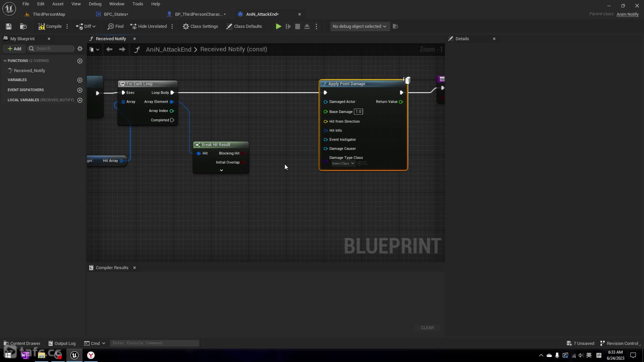Click the add new function plus icon
The width and height of the screenshot is (644, 362).
coord(80,61)
